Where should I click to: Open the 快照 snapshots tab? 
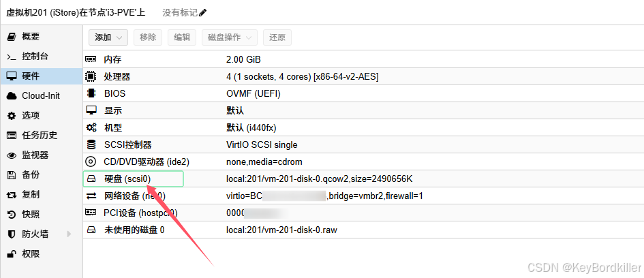[x=41, y=215]
